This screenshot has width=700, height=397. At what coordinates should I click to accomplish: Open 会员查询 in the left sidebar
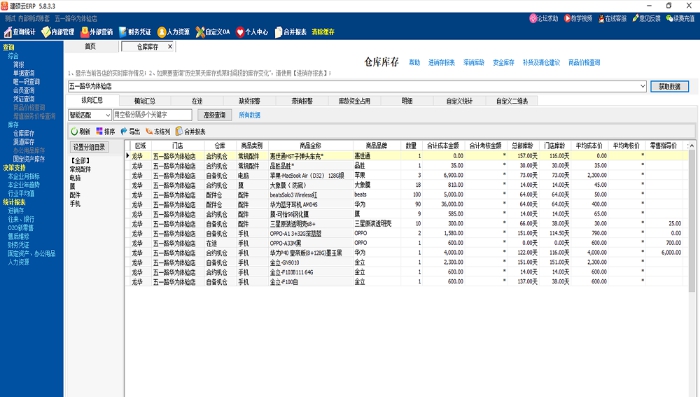pyautogui.click(x=24, y=90)
